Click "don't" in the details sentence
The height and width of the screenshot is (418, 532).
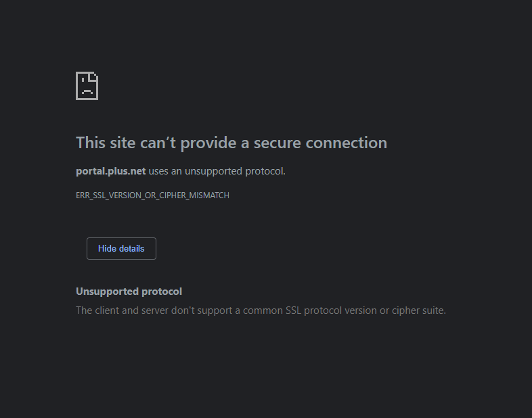coord(182,310)
